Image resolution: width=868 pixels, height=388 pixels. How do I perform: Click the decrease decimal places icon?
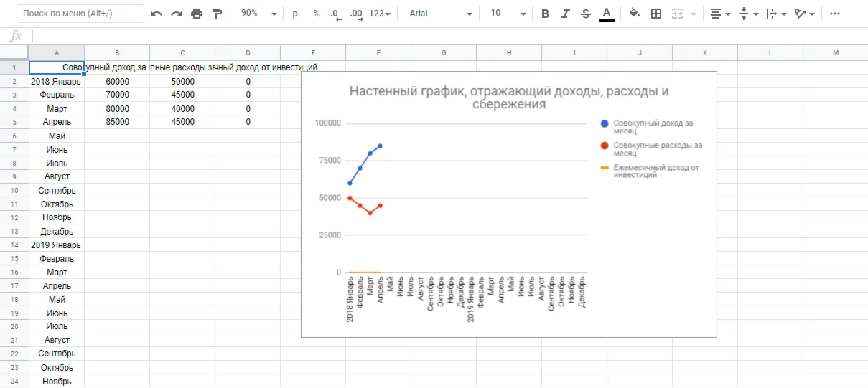pyautogui.click(x=335, y=14)
